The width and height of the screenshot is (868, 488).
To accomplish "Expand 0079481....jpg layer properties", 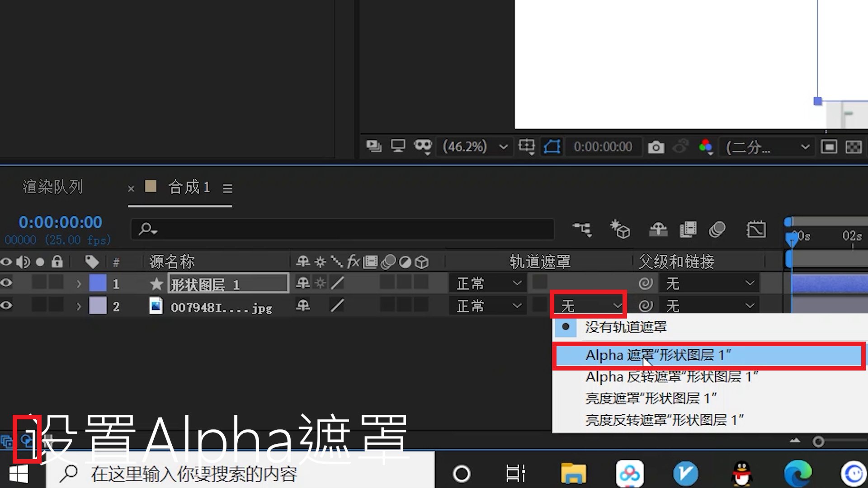I will 78,305.
